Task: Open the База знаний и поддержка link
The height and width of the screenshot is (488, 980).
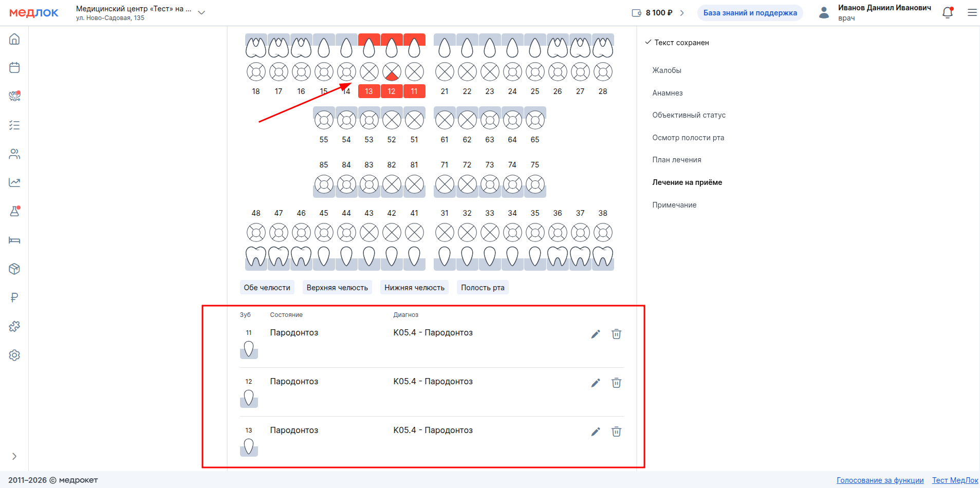Action: point(750,13)
